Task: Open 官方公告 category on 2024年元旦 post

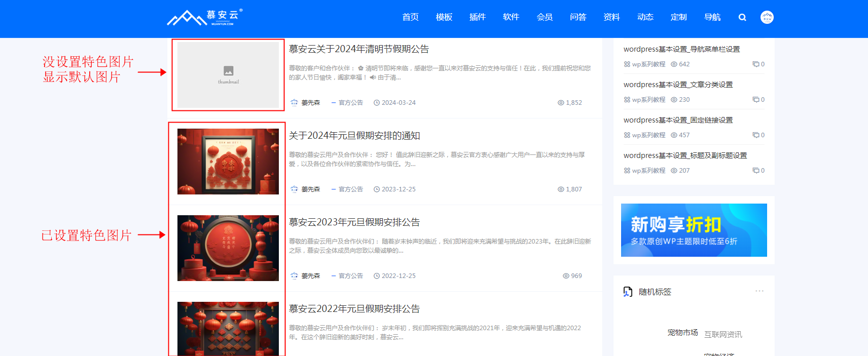Action: [351, 189]
